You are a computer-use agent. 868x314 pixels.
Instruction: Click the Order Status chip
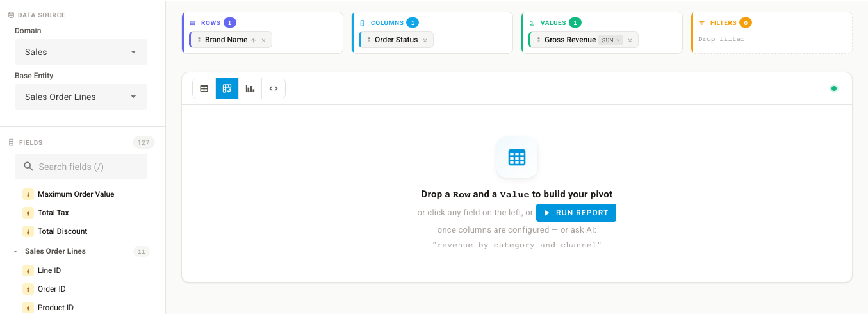396,40
